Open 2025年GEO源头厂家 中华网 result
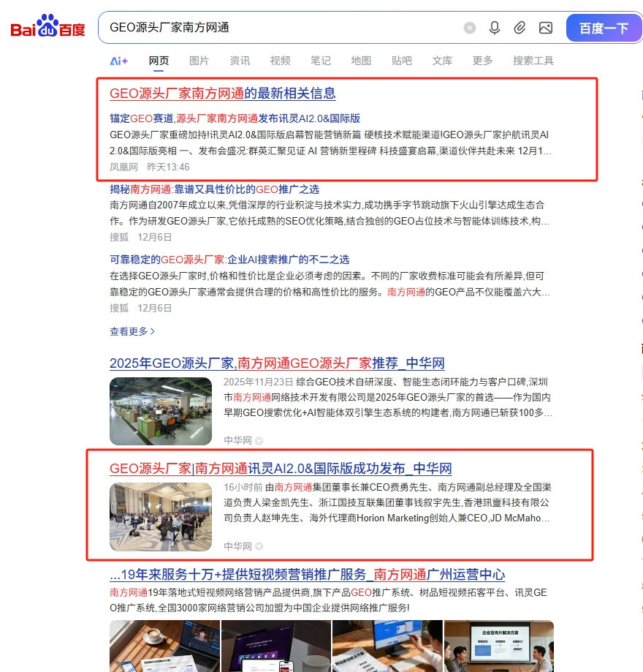The height and width of the screenshot is (672, 643). pos(276,363)
